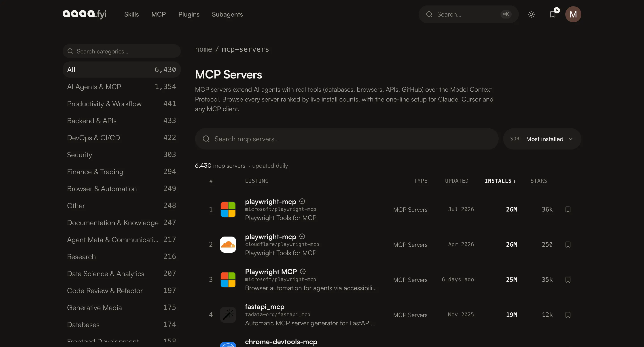The image size is (644, 347).
Task: Click 'tadata-org/fastapi_mcp' repo path
Action: point(278,315)
